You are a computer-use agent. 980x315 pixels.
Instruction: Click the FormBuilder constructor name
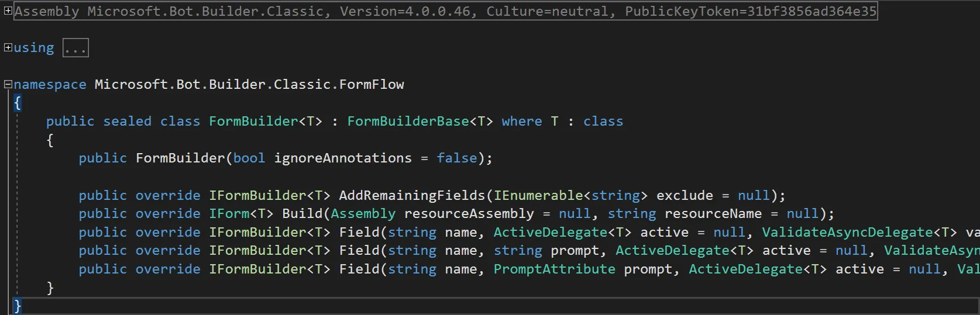coord(180,158)
